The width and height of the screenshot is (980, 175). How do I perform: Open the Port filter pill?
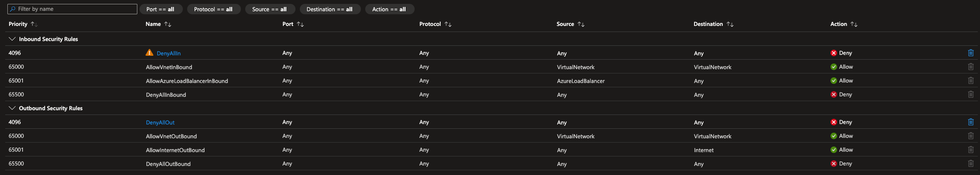pos(161,9)
